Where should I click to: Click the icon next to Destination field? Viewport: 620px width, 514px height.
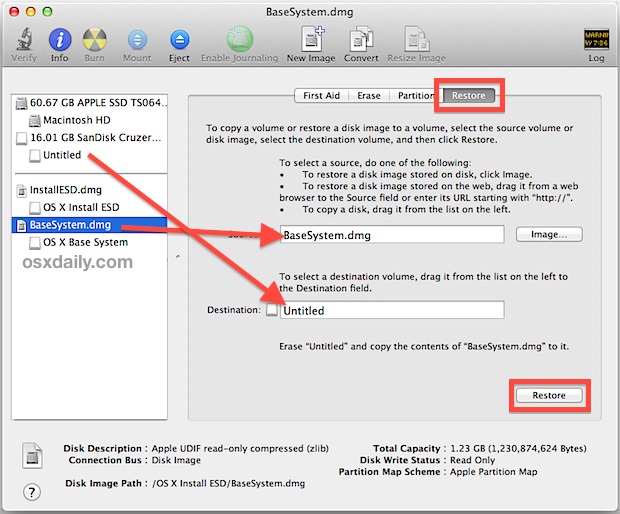coord(272,310)
